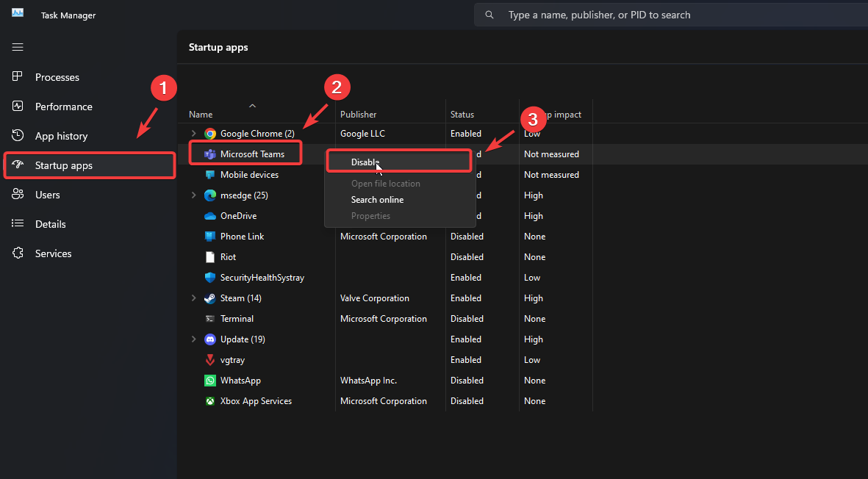This screenshot has height=479, width=868.
Task: Open the Performance page icon
Action: click(18, 107)
